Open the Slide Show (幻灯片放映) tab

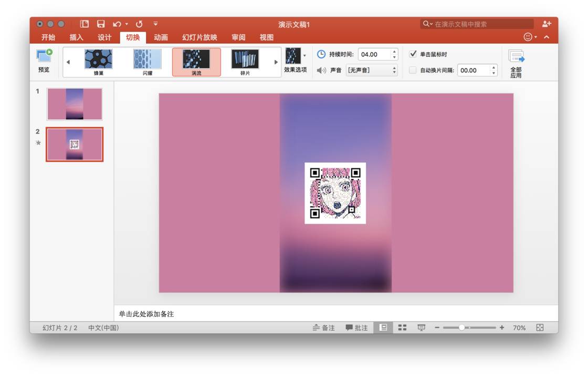click(x=199, y=37)
